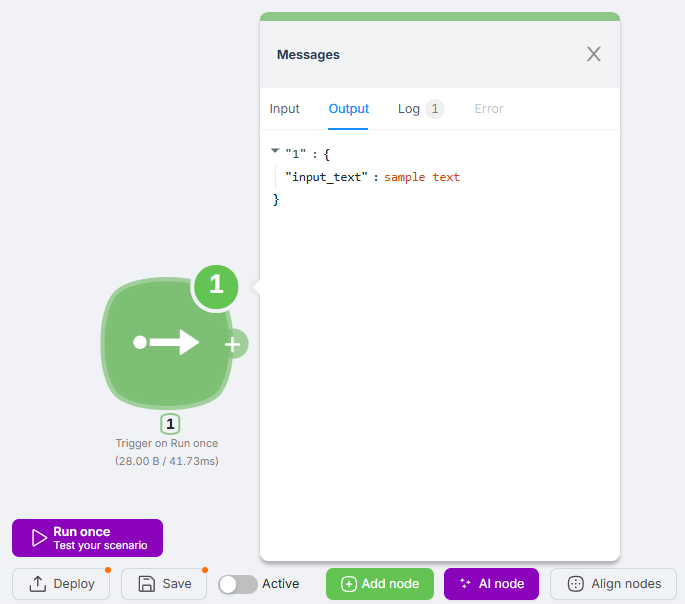Click the circled plus icon in Add node
Image resolution: width=685 pixels, height=604 pixels.
point(348,584)
